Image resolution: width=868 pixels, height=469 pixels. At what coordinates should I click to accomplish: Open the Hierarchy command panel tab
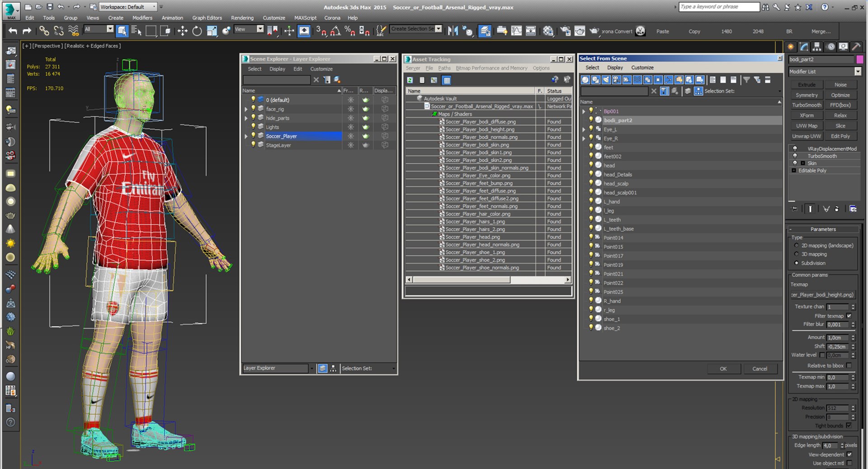(x=816, y=47)
